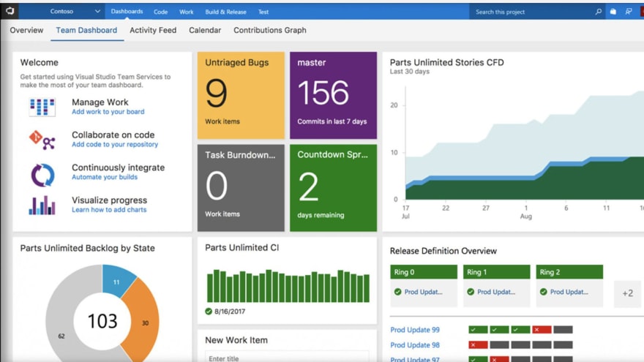The width and height of the screenshot is (644, 362).
Task: Click the Learn how to add charts link
Action: coord(109,210)
